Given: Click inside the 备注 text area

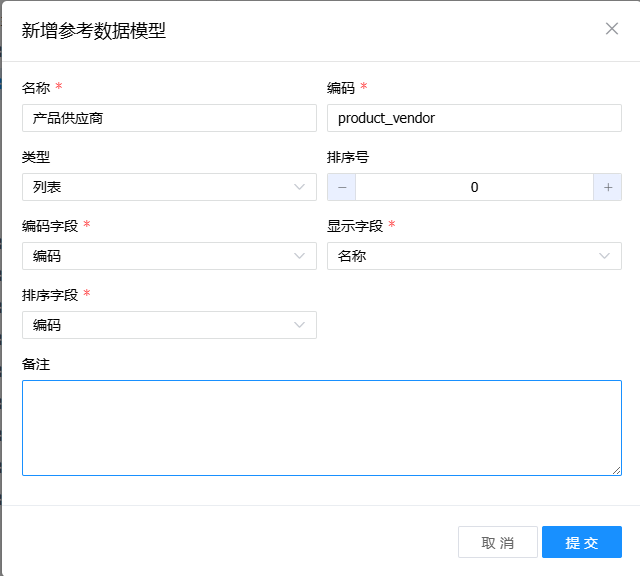Looking at the screenshot, I should [321, 427].
